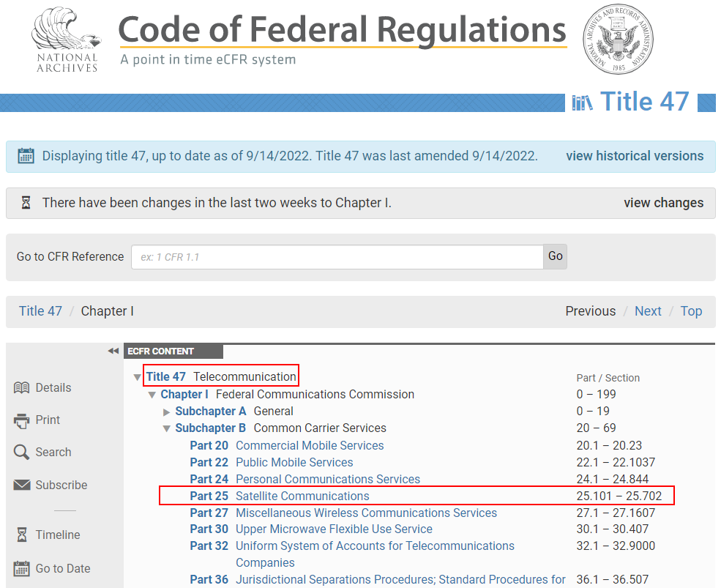Collapse Subchapter B Common Carrier Services
The width and height of the screenshot is (721, 588).
166,428
